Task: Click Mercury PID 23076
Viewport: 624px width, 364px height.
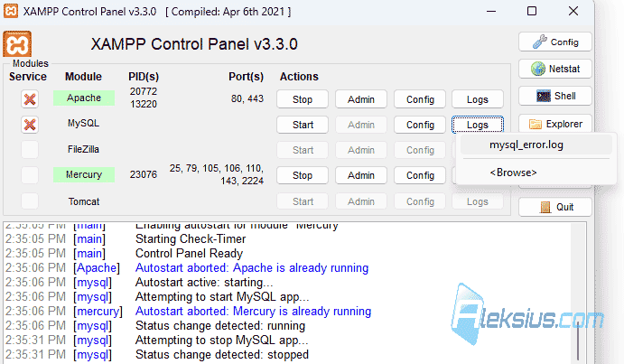Action: 144,174
